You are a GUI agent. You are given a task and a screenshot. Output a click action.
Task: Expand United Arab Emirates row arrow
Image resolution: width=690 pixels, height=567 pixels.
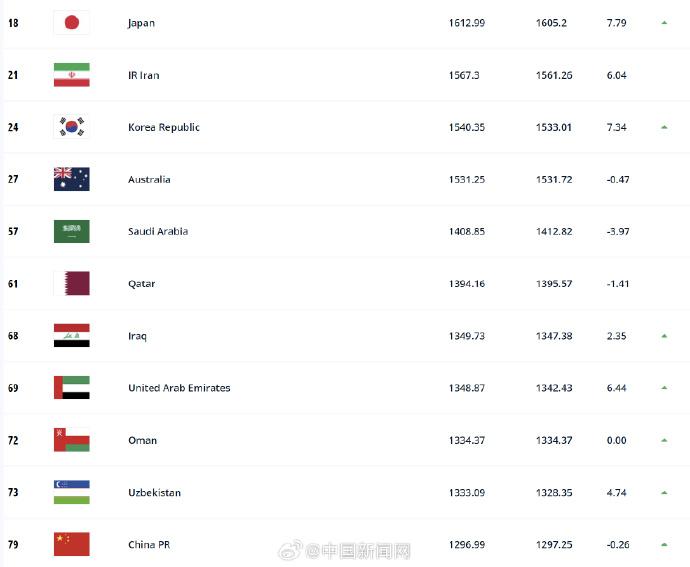664,388
